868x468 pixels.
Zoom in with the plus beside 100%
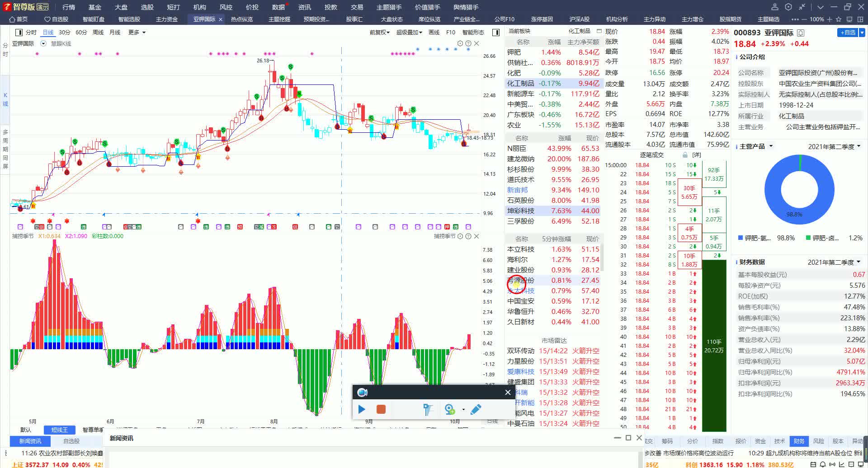[x=830, y=19]
